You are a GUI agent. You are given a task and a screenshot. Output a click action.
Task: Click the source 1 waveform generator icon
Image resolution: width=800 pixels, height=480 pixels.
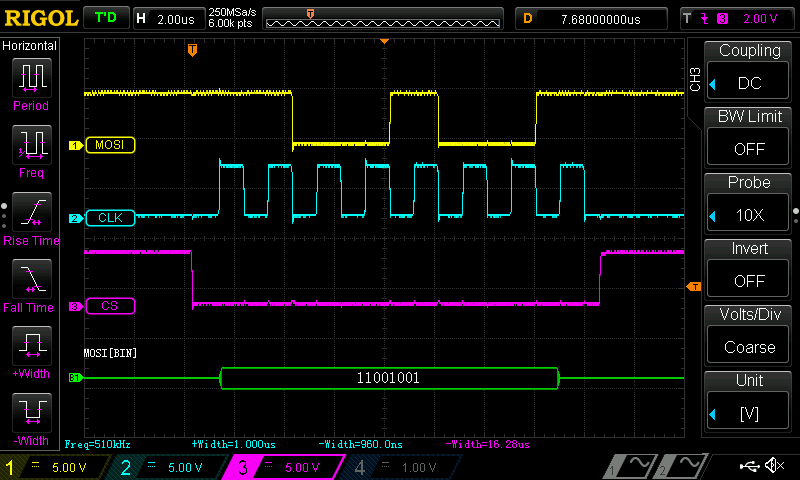[630, 465]
